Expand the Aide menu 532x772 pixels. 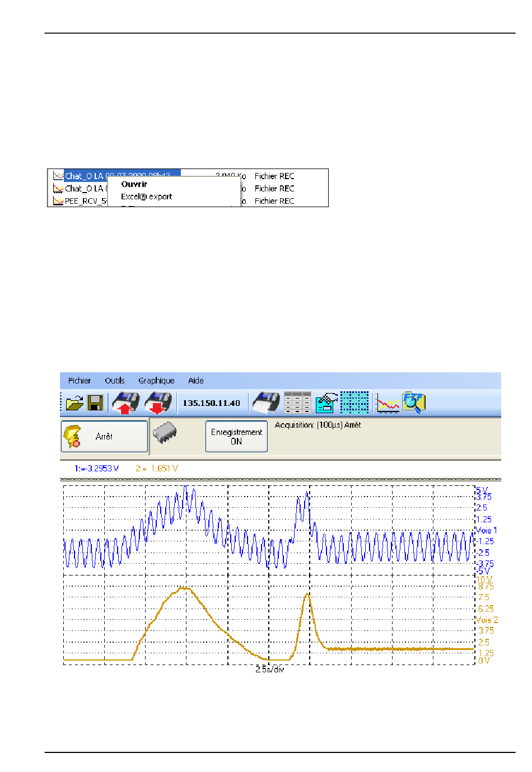[196, 381]
